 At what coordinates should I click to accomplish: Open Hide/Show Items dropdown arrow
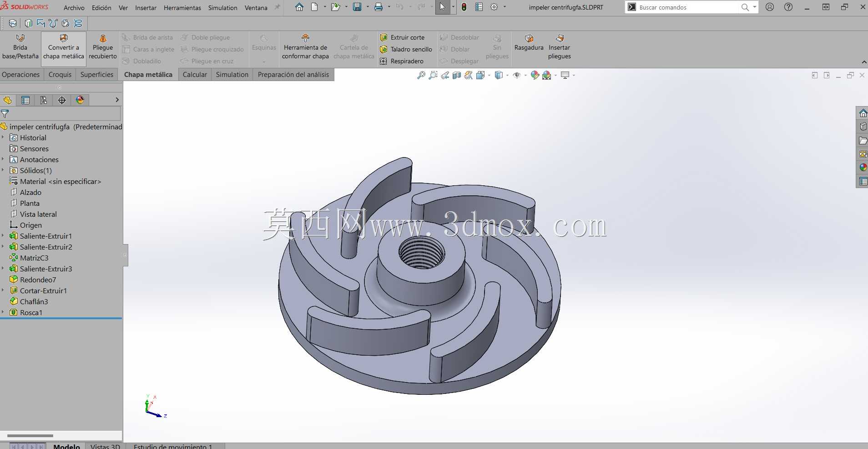click(525, 75)
